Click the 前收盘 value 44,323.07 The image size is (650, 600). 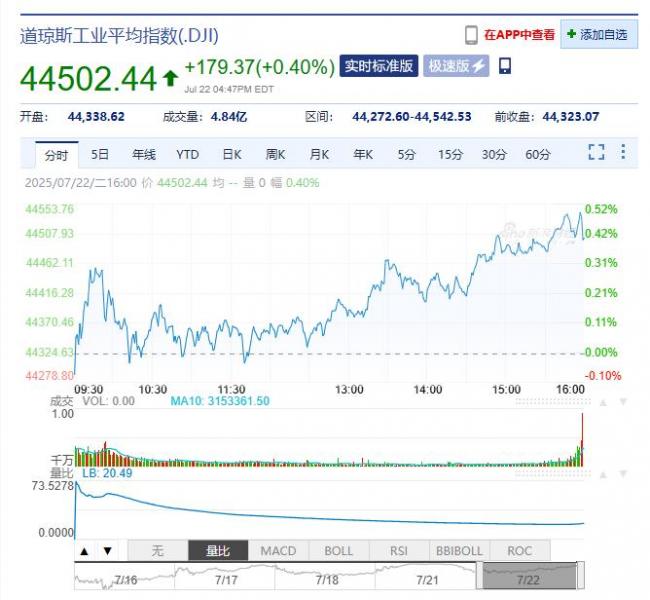coord(570,117)
